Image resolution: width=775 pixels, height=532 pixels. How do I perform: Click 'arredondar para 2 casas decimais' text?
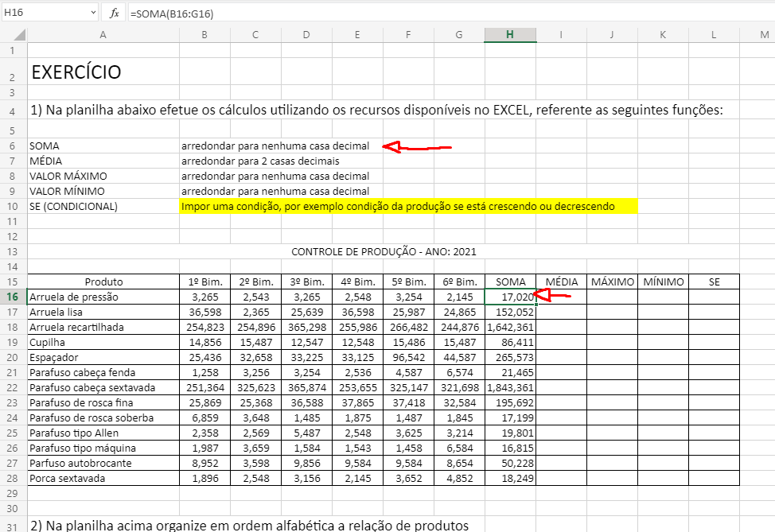(260, 161)
